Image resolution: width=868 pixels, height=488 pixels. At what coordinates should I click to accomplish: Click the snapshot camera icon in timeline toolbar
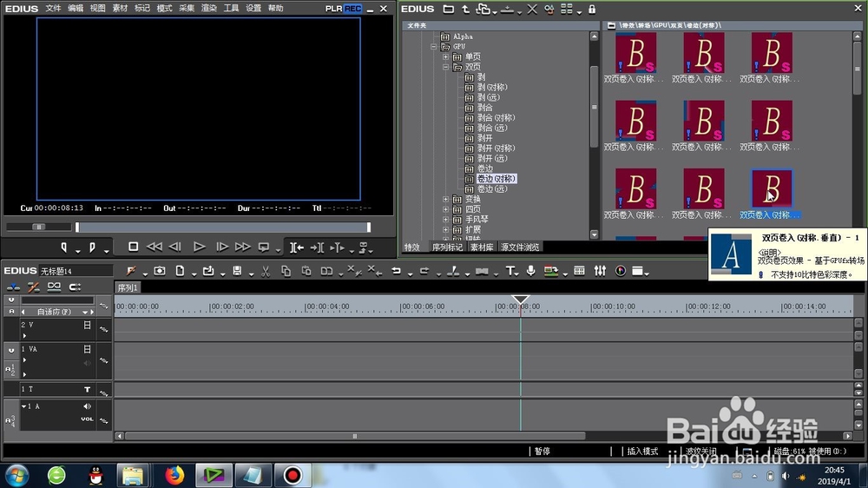click(x=160, y=271)
